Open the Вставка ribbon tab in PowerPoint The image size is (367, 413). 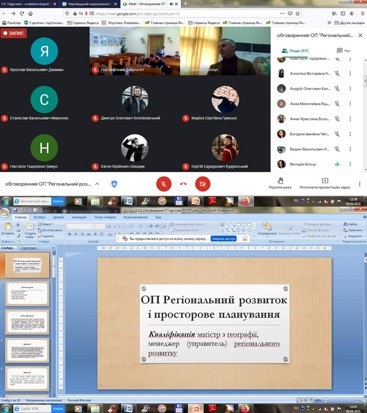point(39,217)
